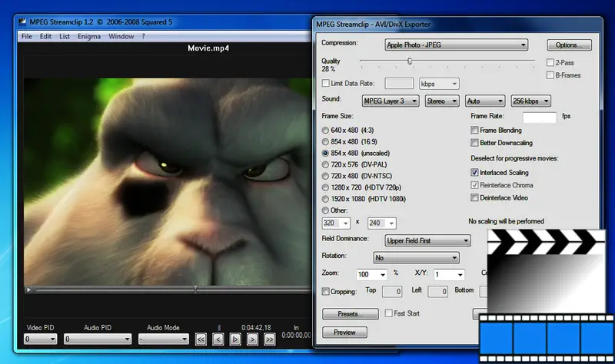Click the small play triangle at the seek bar's start
This screenshot has width=615, height=364.
pos(28,290)
